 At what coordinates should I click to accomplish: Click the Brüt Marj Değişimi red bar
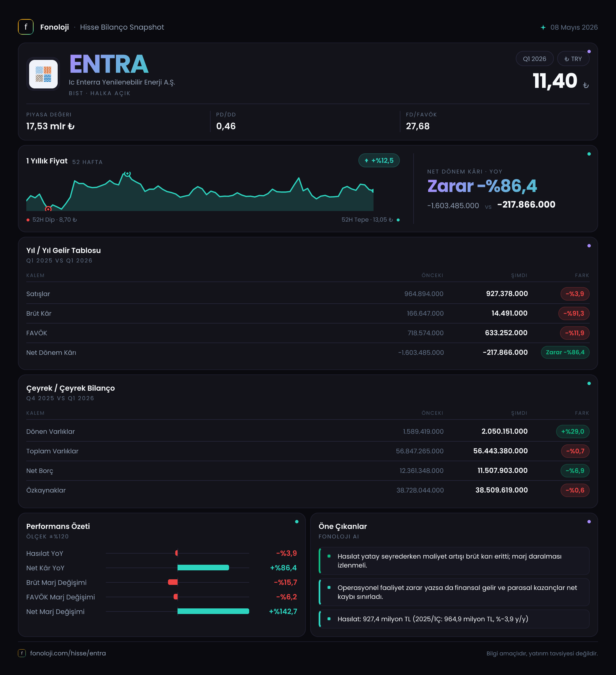[x=172, y=582]
